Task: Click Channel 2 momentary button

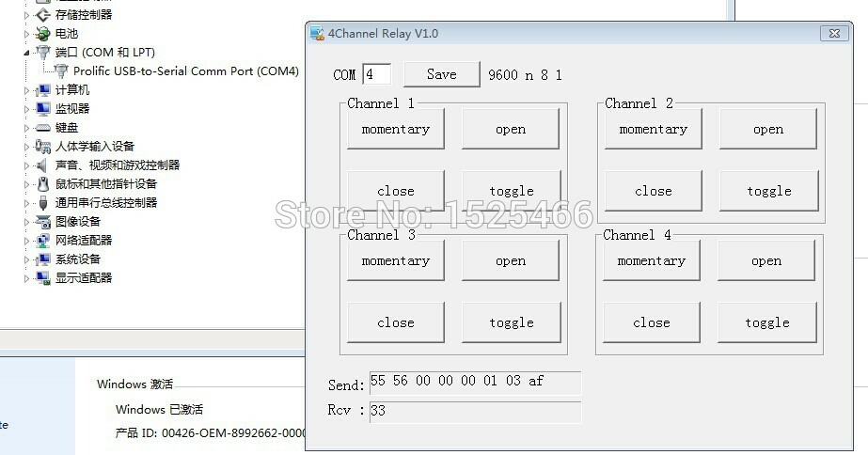Action: tap(654, 129)
